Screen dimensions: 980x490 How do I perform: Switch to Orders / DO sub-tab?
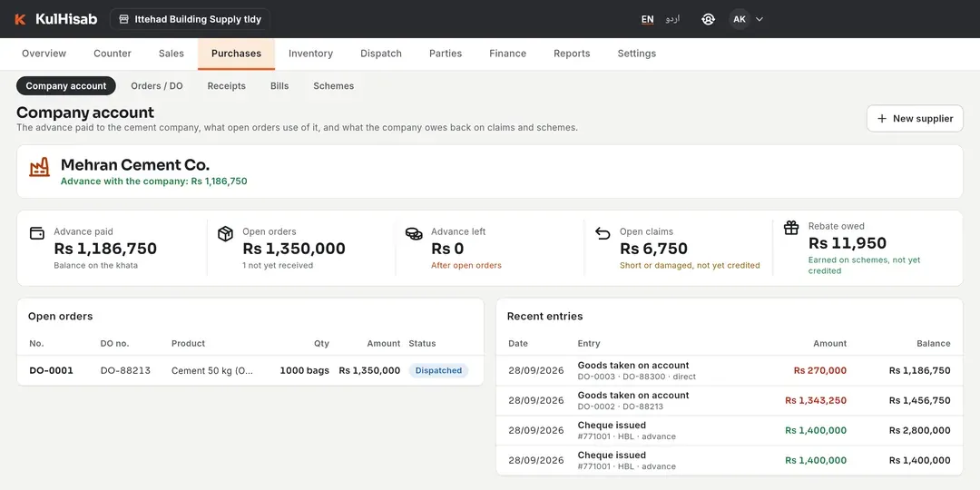[x=157, y=86]
